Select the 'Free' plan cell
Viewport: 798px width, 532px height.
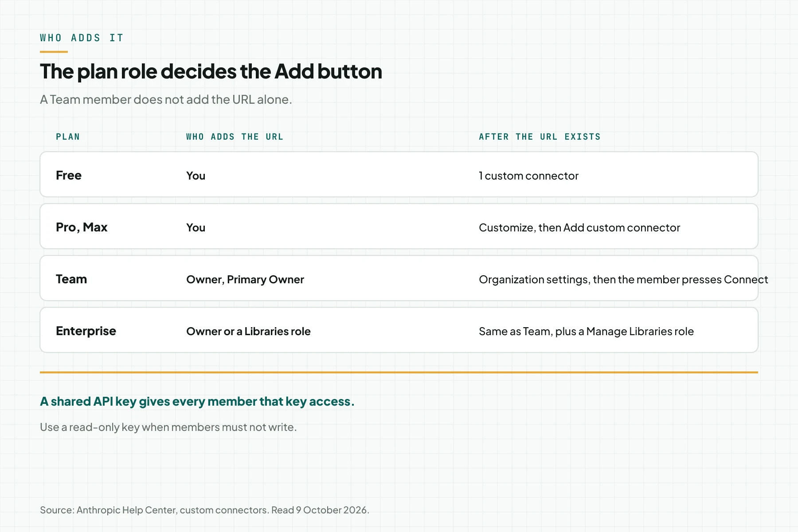(69, 176)
